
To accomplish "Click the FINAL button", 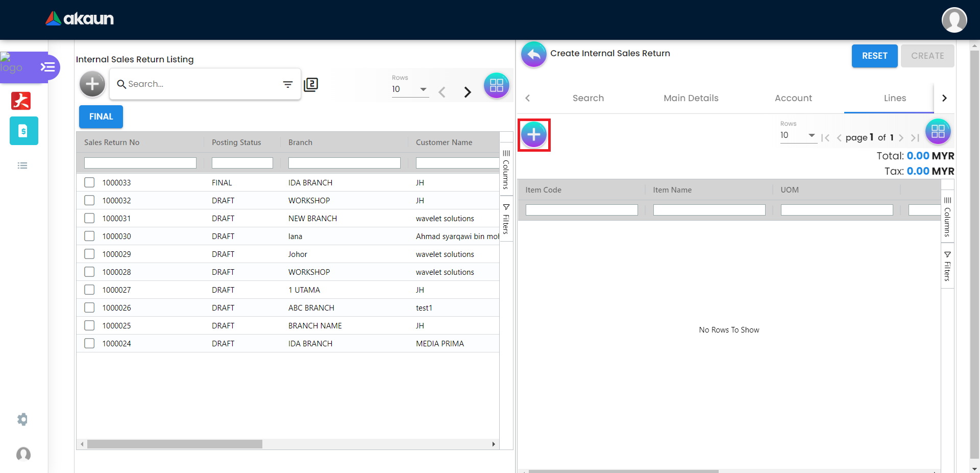I will click(101, 116).
